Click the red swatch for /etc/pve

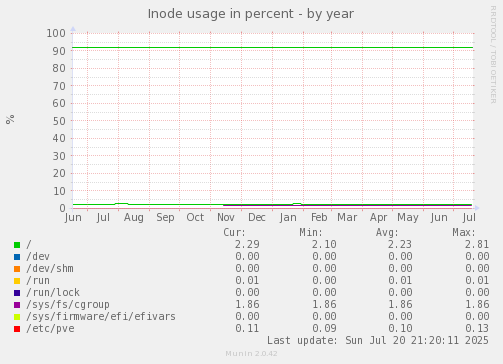17,329
